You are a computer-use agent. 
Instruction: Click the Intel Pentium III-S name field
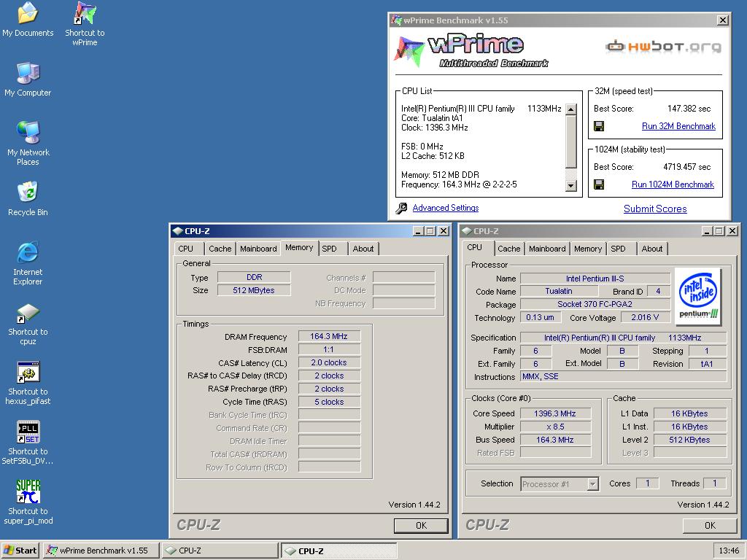(x=595, y=278)
